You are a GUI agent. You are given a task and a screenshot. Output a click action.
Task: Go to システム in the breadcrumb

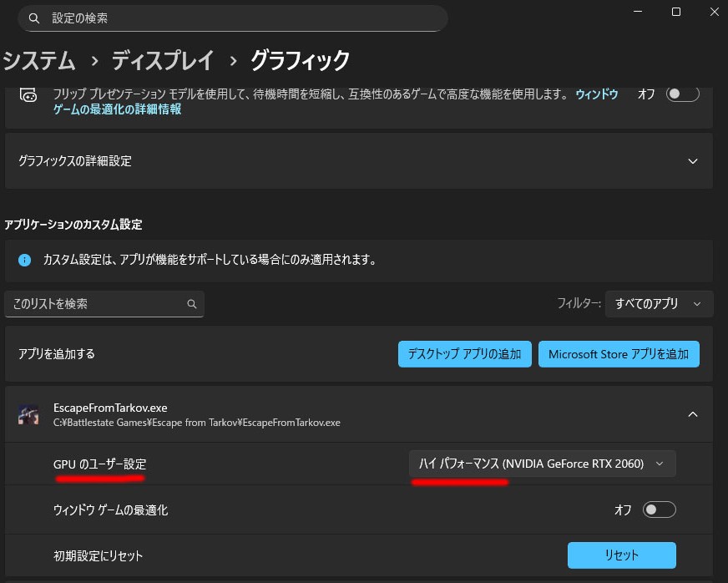tap(38, 61)
